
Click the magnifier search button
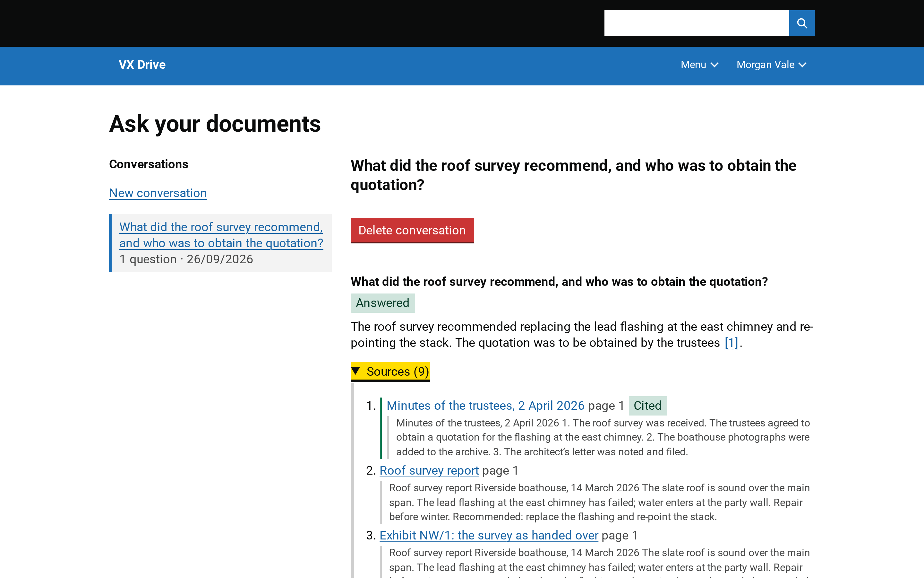[x=802, y=23]
